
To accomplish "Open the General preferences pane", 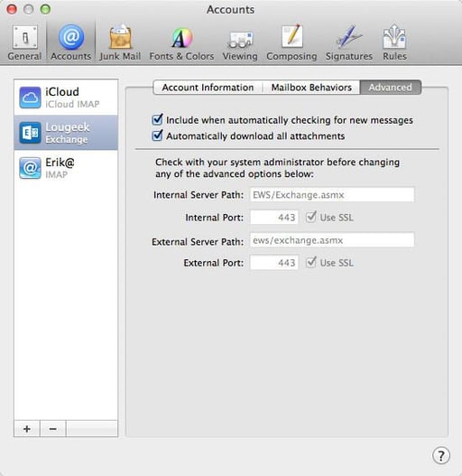I will pos(24,42).
